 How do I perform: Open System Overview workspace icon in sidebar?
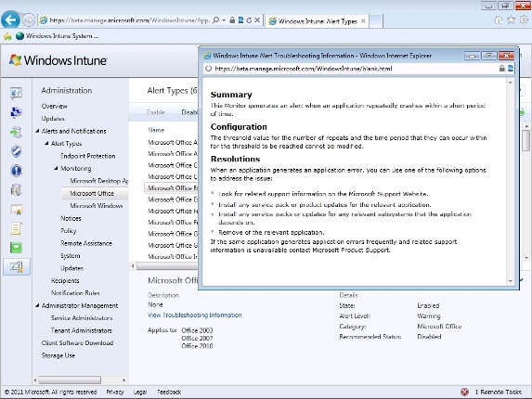[x=16, y=93]
